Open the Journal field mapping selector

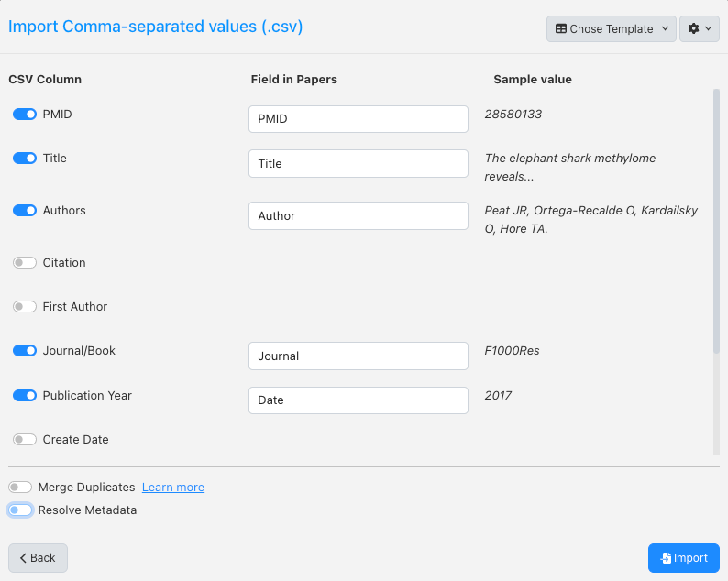pos(358,356)
